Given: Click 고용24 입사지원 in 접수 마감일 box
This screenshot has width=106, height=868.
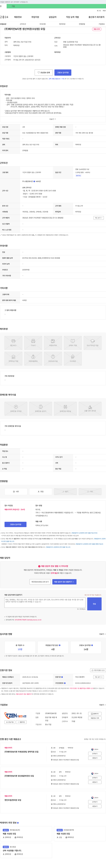Looking at the screenshot, I should coord(15,524).
